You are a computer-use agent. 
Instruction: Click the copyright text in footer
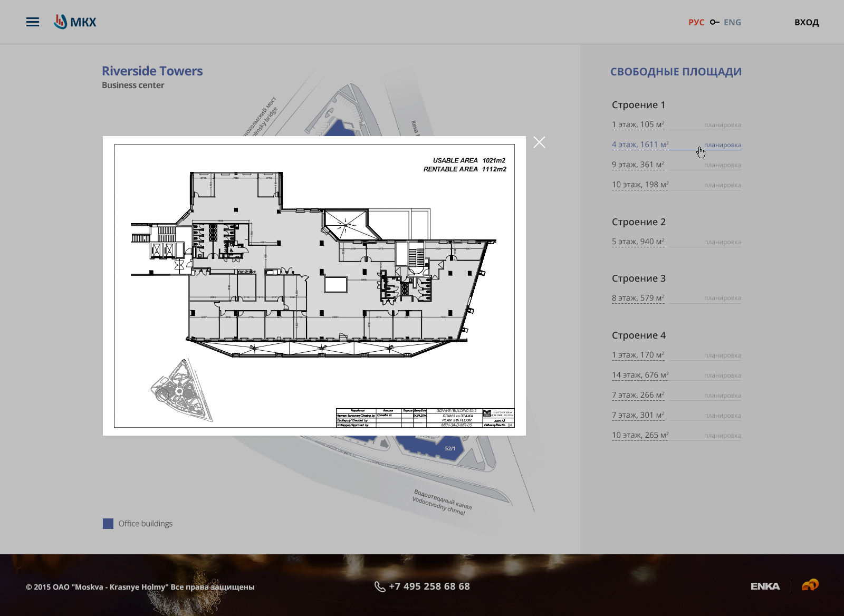tap(140, 587)
